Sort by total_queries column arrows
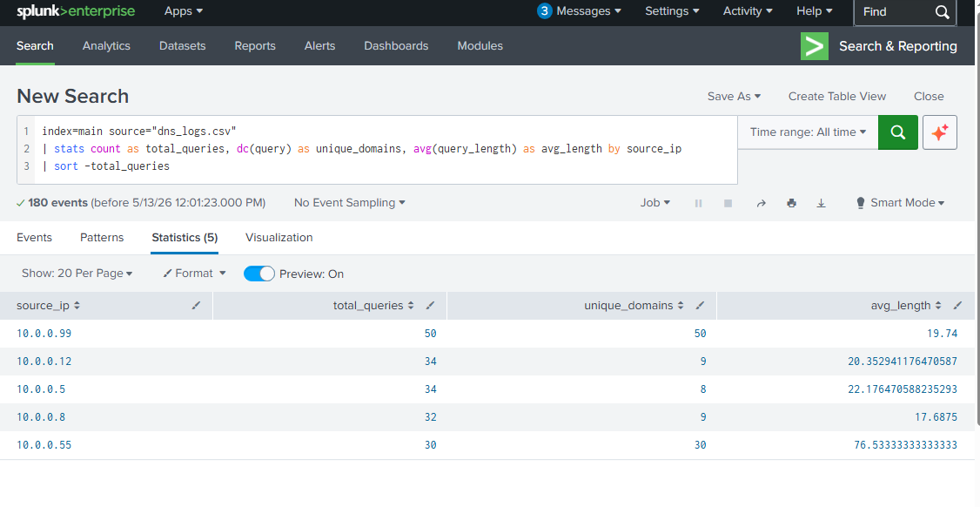 (411, 306)
